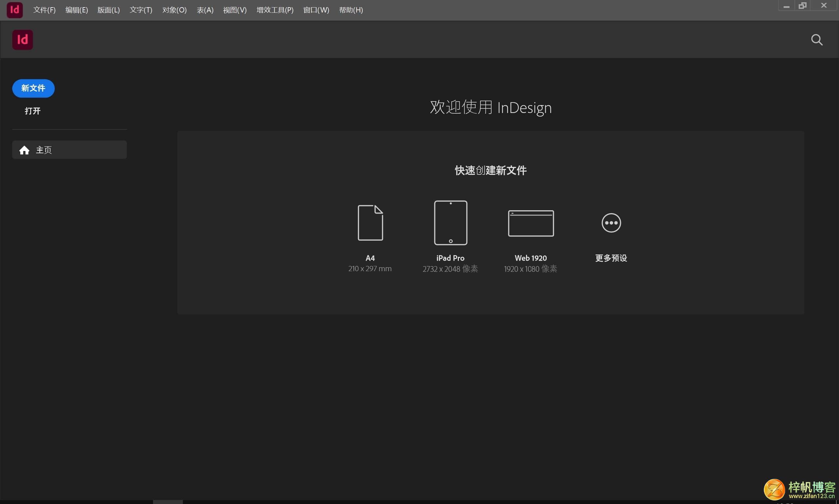Open the 文件(F) menu

(44, 10)
